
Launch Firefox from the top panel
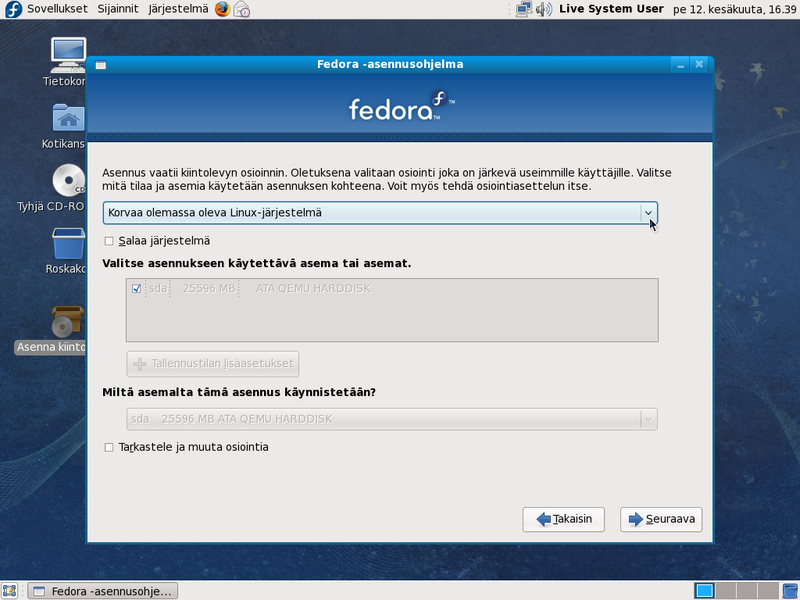click(222, 9)
